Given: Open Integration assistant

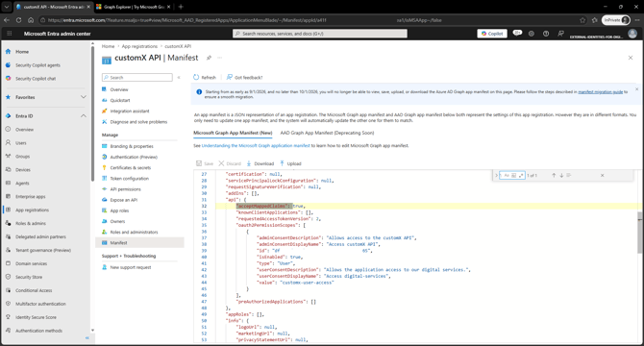Looking at the screenshot, I should click(130, 111).
